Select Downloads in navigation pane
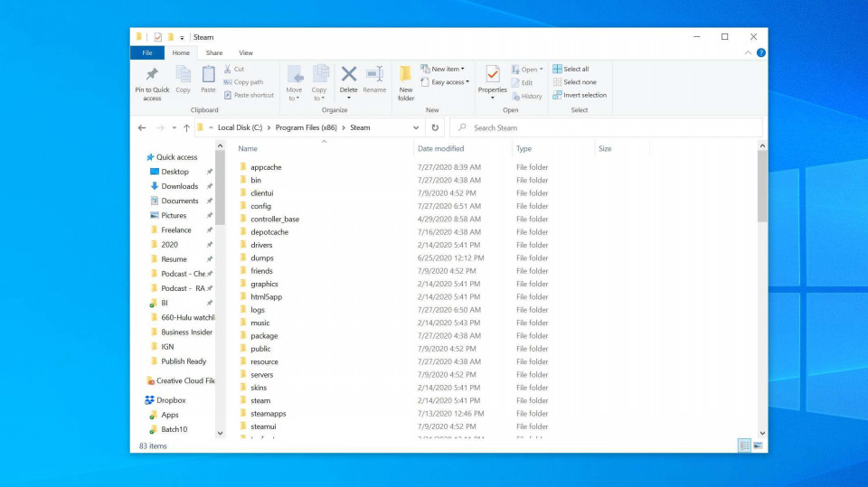Image resolution: width=868 pixels, height=487 pixels. (179, 186)
